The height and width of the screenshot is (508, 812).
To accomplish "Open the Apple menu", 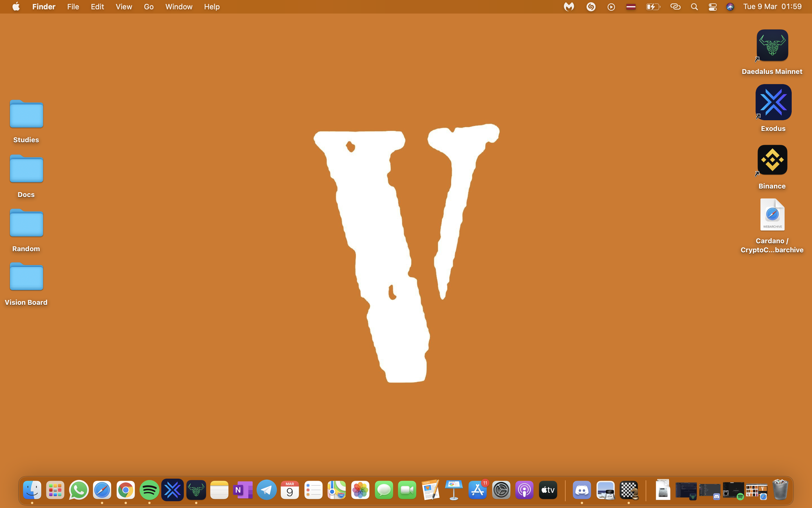I will (16, 7).
